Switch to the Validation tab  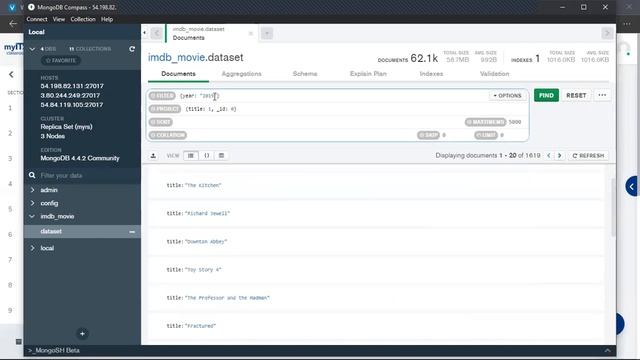click(x=494, y=73)
